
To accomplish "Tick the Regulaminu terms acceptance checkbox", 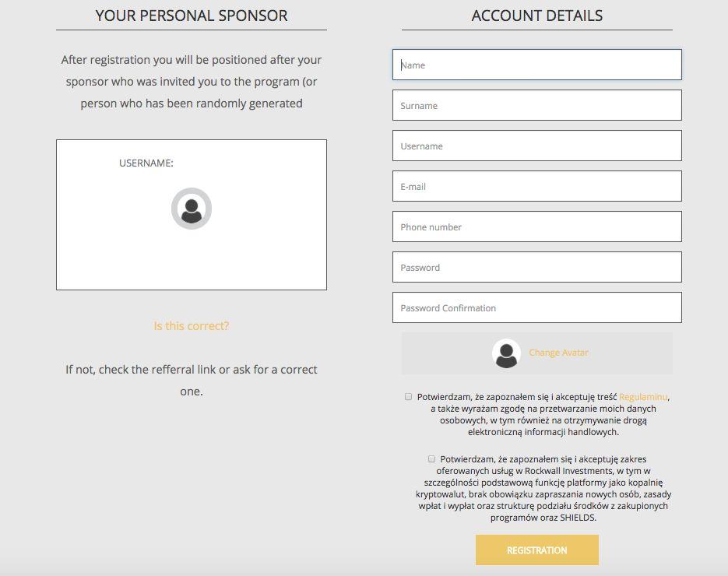I will point(408,396).
